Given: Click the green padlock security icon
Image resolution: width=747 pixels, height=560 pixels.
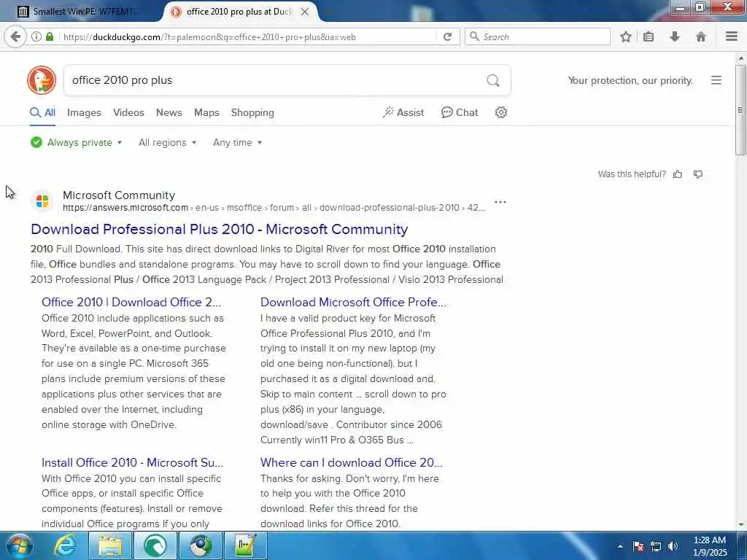Looking at the screenshot, I should (x=50, y=36).
